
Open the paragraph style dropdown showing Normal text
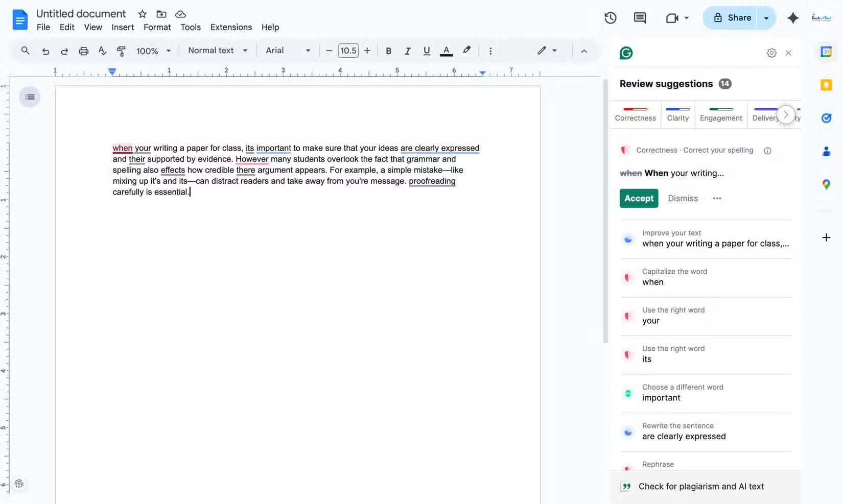pyautogui.click(x=217, y=51)
